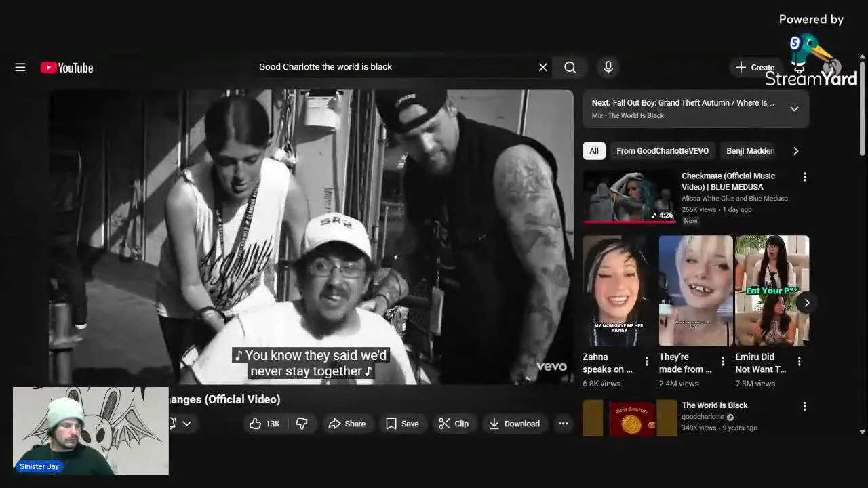
Task: Open more actions ellipsis under video
Action: coord(563,424)
